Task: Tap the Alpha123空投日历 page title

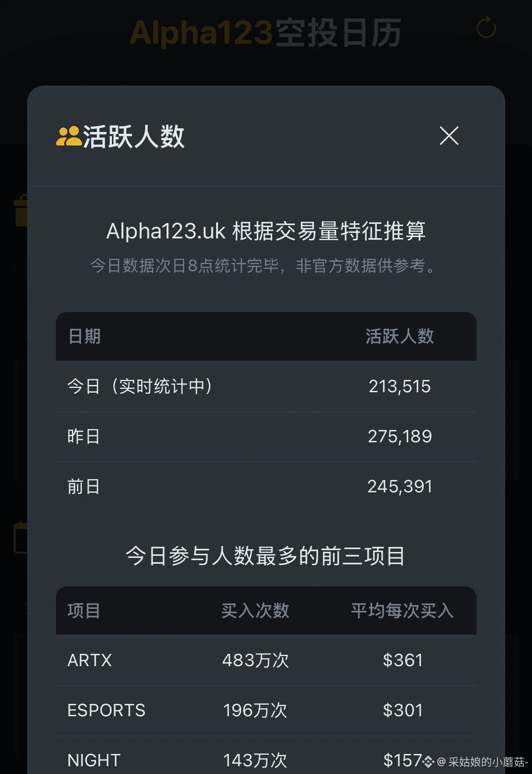Action: (x=265, y=33)
